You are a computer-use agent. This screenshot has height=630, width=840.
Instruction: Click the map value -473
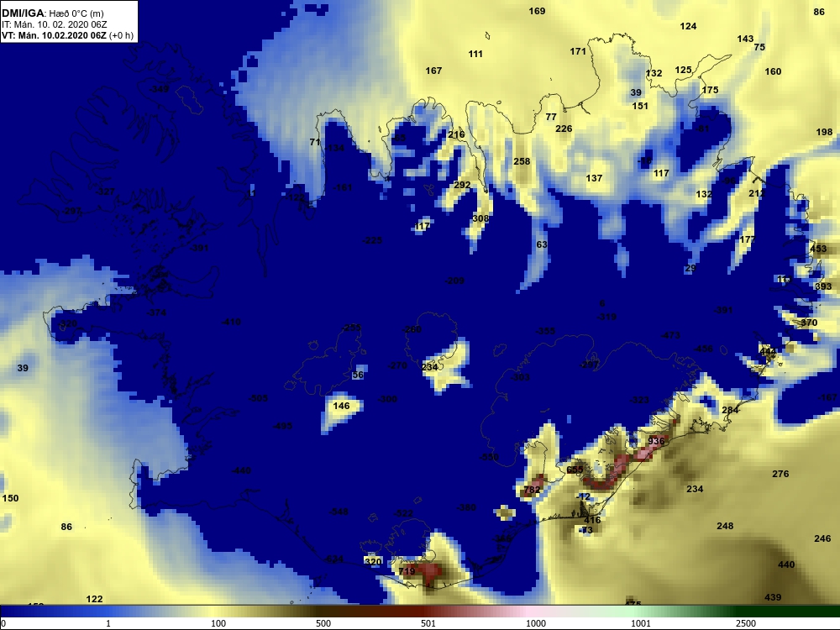coord(670,335)
